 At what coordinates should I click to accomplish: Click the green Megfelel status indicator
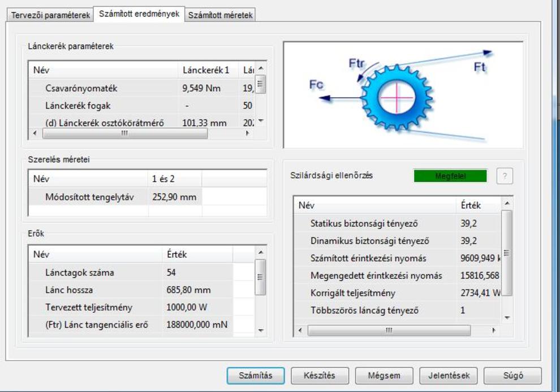coord(450,176)
